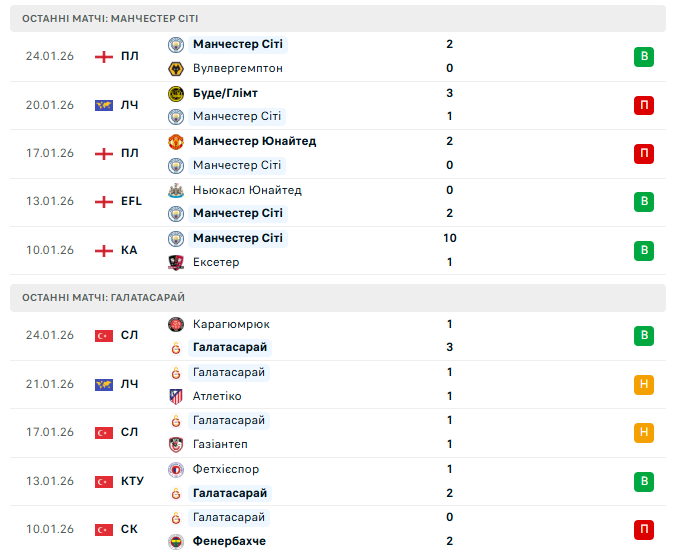Image resolution: width=676 pixels, height=553 pixels.
Task: Open the Вулвергемптон team link
Action: click(237, 68)
